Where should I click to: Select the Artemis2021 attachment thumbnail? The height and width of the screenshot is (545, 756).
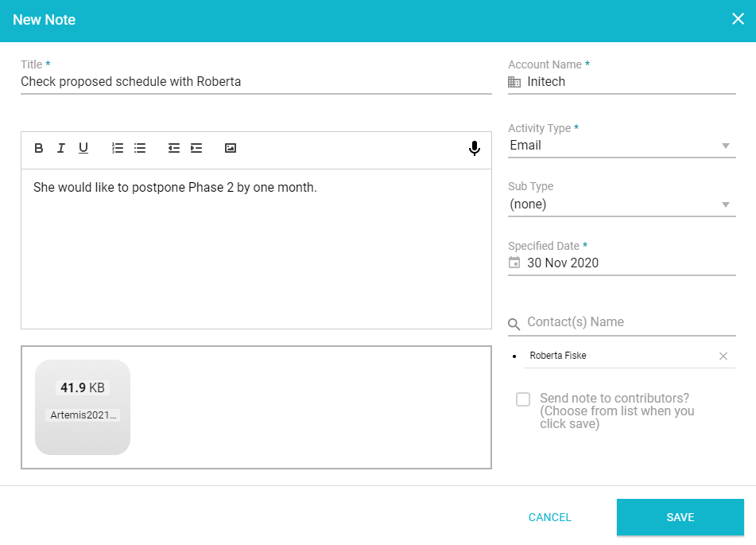click(x=83, y=407)
